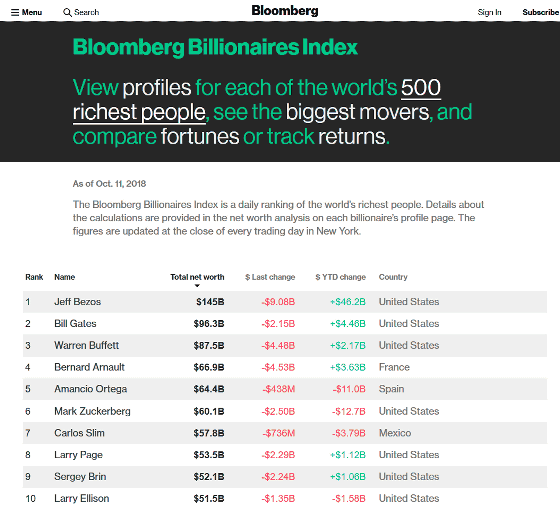The height and width of the screenshot is (510, 560).
Task: Click Bloomberg Billionaires Index heading
Action: [215, 48]
